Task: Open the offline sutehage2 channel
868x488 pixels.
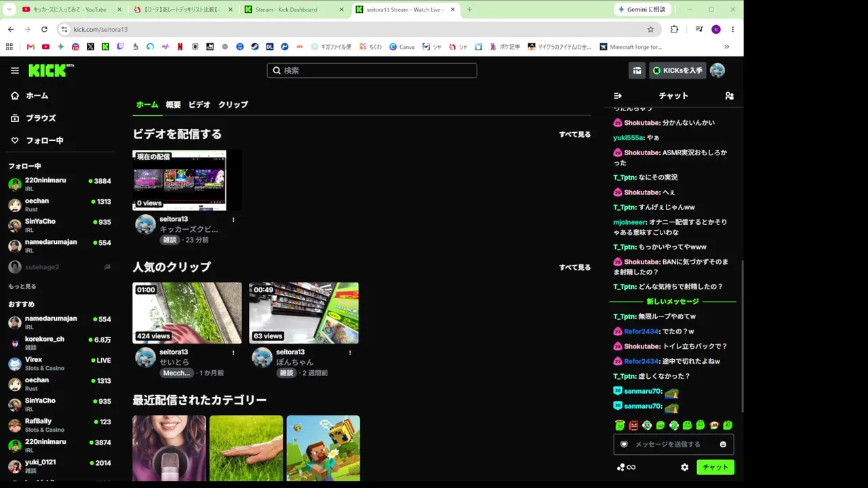Action: click(60, 267)
